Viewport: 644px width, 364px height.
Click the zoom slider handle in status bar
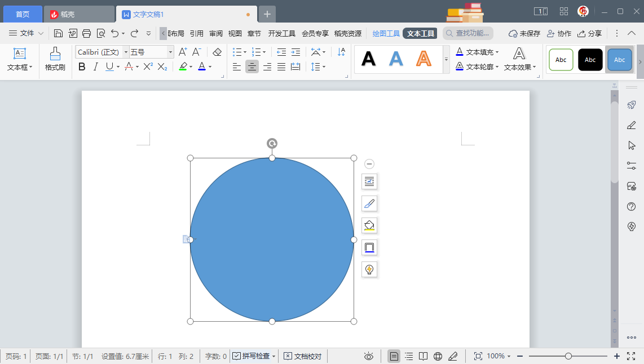point(568,356)
